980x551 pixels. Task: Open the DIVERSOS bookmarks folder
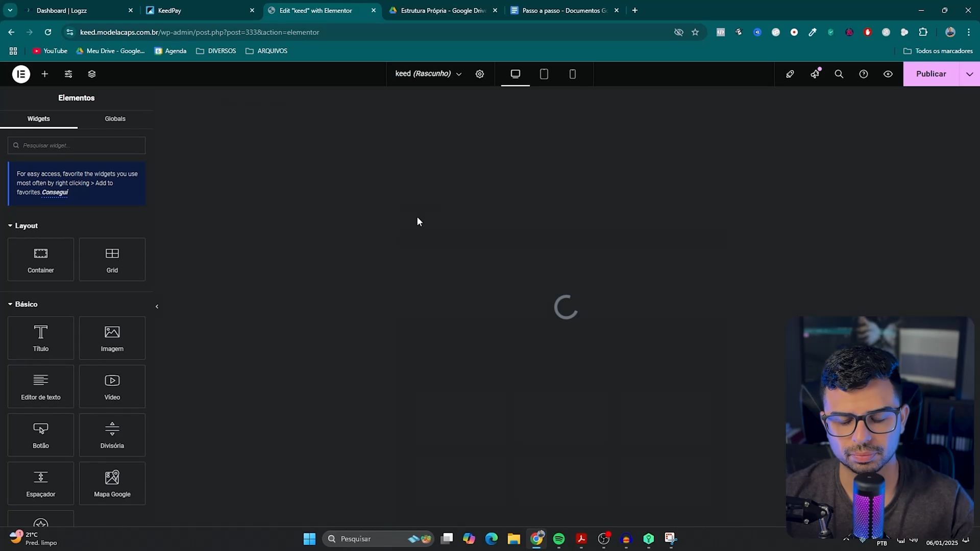pos(216,51)
